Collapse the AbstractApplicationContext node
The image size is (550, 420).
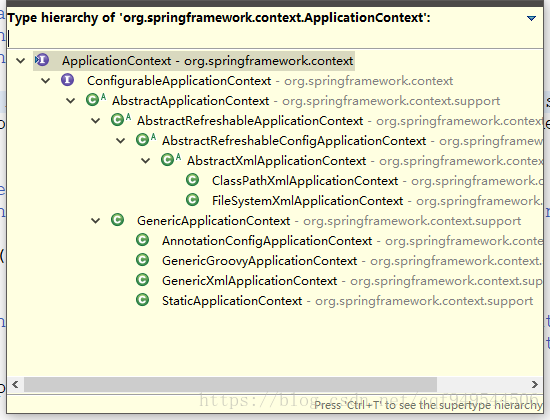71,101
